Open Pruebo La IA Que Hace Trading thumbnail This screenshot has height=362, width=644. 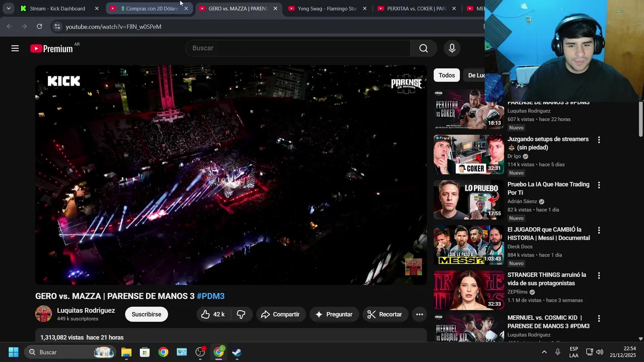pos(469,200)
